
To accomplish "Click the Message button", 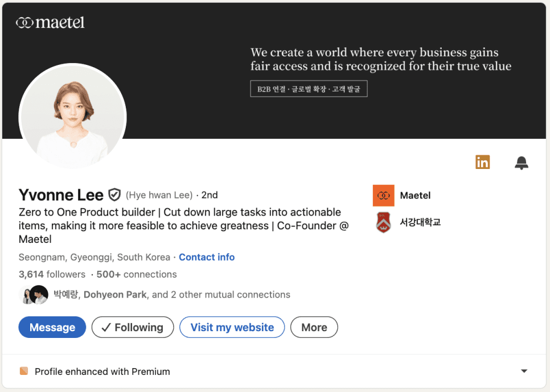I will pos(52,327).
